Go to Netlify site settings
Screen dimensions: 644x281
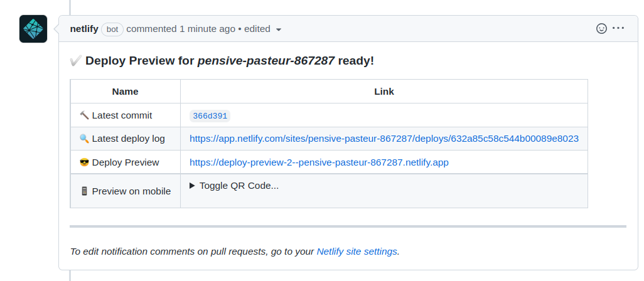[x=357, y=252]
